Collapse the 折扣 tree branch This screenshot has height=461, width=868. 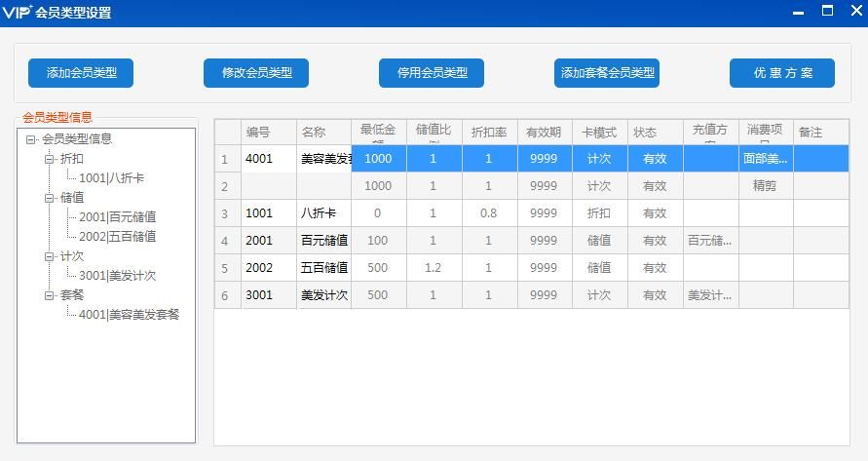[x=49, y=159]
